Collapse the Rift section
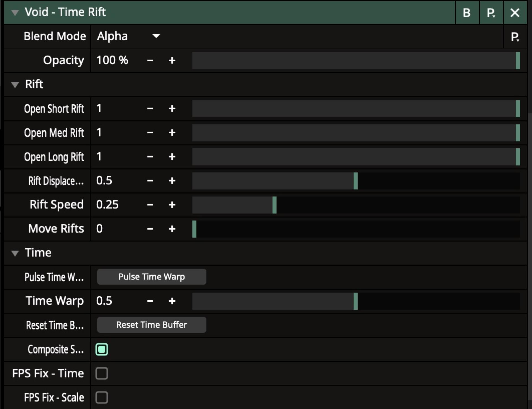Image resolution: width=532 pixels, height=409 pixels. (15, 85)
